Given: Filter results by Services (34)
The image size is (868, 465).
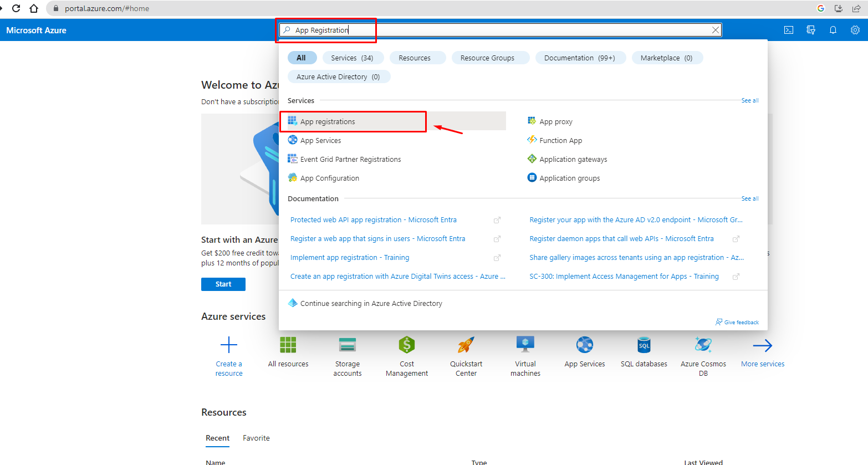Looking at the screenshot, I should click(x=353, y=58).
